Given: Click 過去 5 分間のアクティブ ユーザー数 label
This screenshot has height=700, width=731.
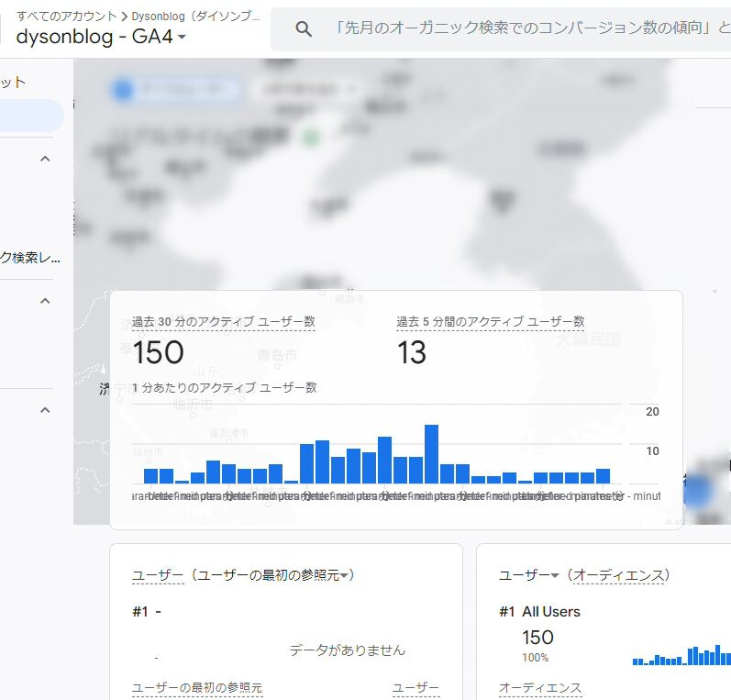Looking at the screenshot, I should 490,322.
